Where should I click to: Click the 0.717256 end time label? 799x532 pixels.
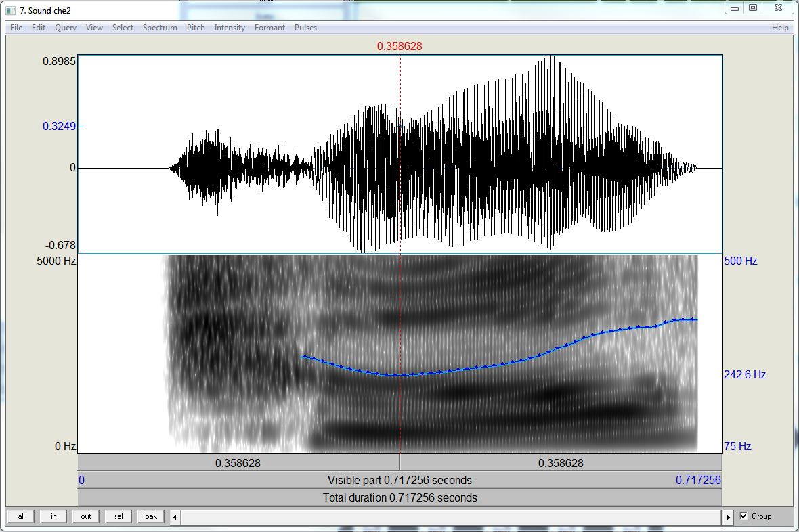point(698,480)
